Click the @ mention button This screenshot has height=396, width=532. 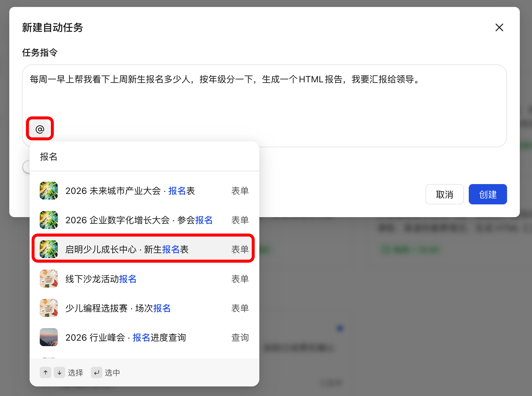[40, 129]
